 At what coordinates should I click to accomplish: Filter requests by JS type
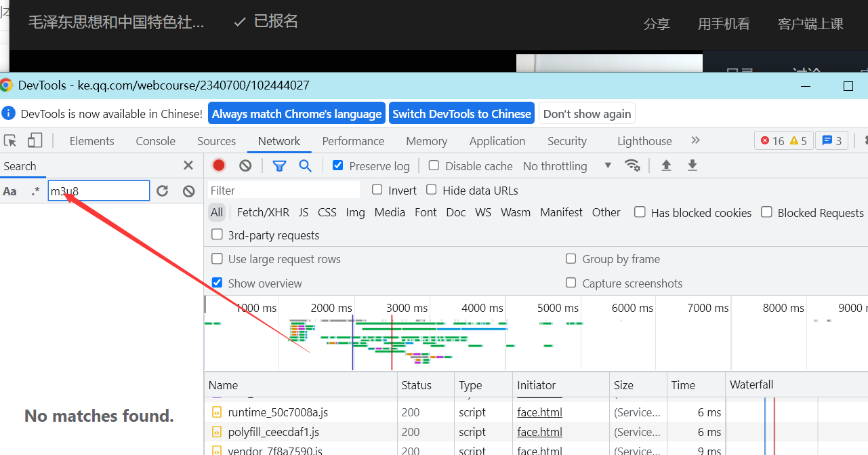point(304,212)
